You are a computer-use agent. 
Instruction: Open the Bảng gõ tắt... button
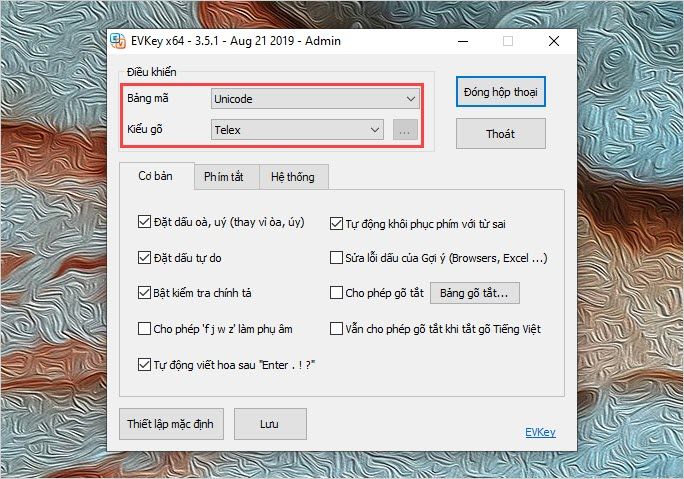point(475,293)
